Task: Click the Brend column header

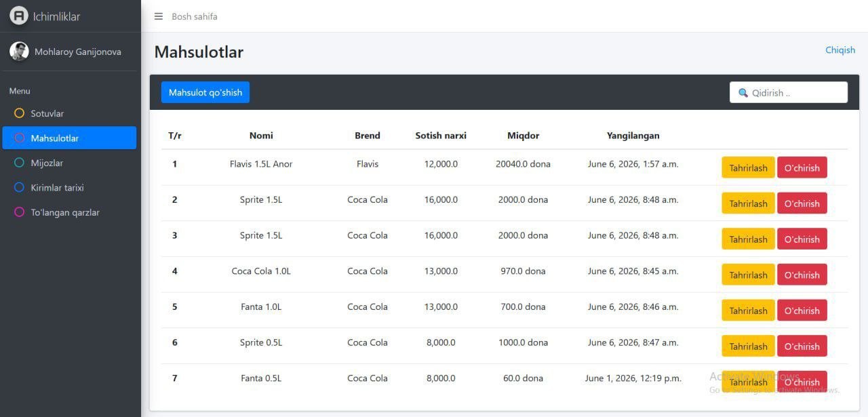Action: pos(368,136)
